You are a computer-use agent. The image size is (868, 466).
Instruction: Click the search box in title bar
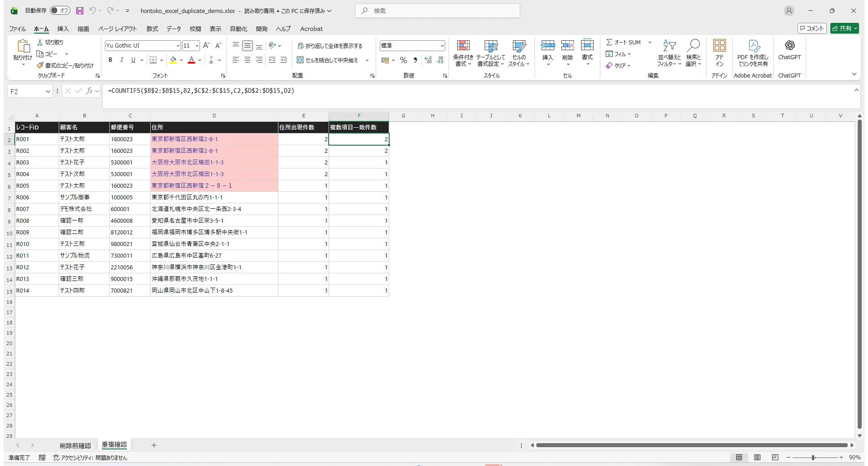[x=438, y=11]
